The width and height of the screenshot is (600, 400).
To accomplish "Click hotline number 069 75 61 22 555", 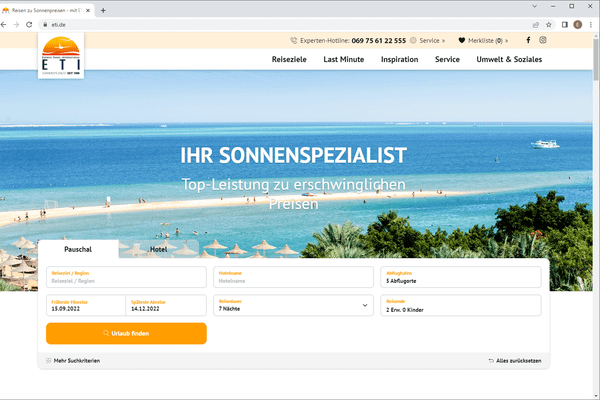I will tap(378, 40).
